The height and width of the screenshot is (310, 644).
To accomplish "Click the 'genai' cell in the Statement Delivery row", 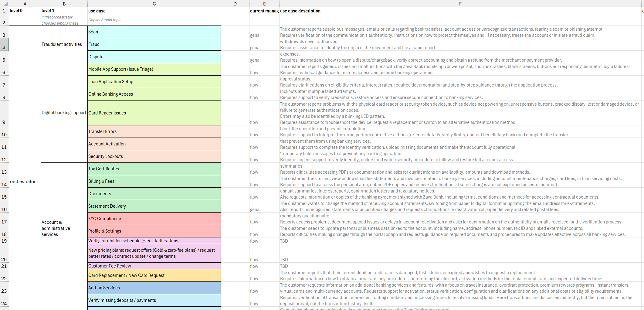I will pos(256,210).
